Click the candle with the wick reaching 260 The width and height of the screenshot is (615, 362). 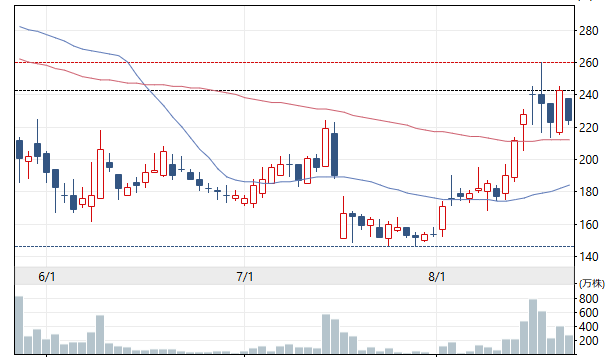pyautogui.click(x=542, y=98)
